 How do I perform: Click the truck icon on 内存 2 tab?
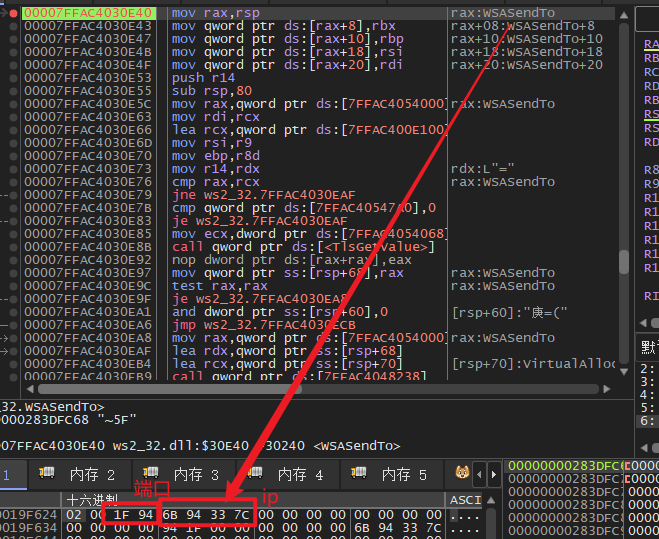pos(47,473)
